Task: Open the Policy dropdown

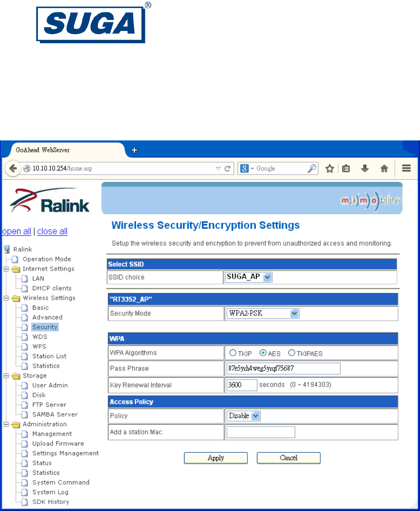Action: (243, 416)
